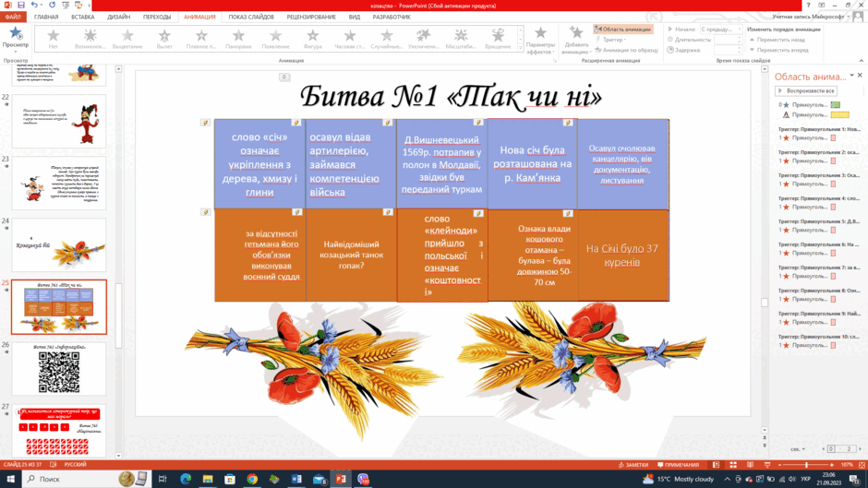Open the ФАЙЛ (File) tab
Screen dimensions: 868x488
click(13, 18)
